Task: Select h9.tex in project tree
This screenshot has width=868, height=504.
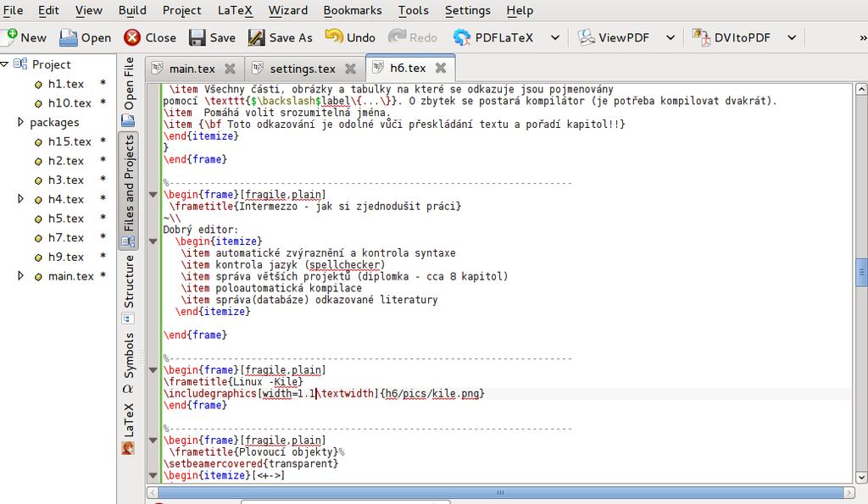Action: coord(66,257)
